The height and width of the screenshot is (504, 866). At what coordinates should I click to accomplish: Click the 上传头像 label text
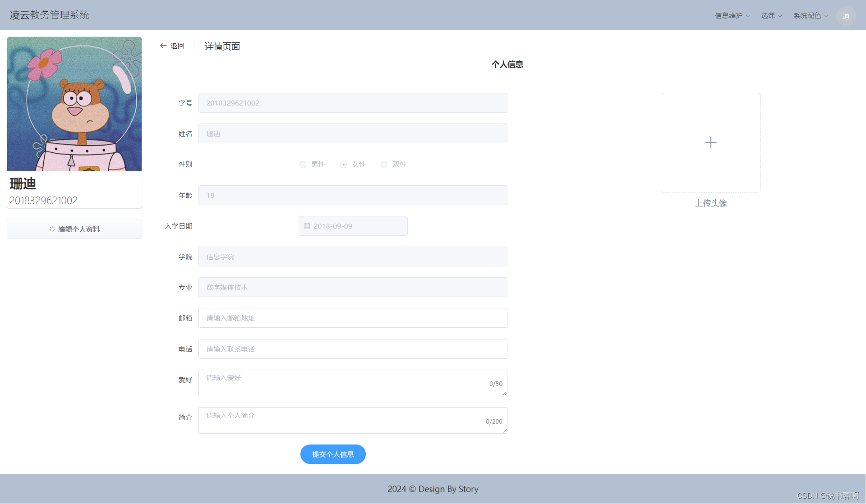click(711, 203)
